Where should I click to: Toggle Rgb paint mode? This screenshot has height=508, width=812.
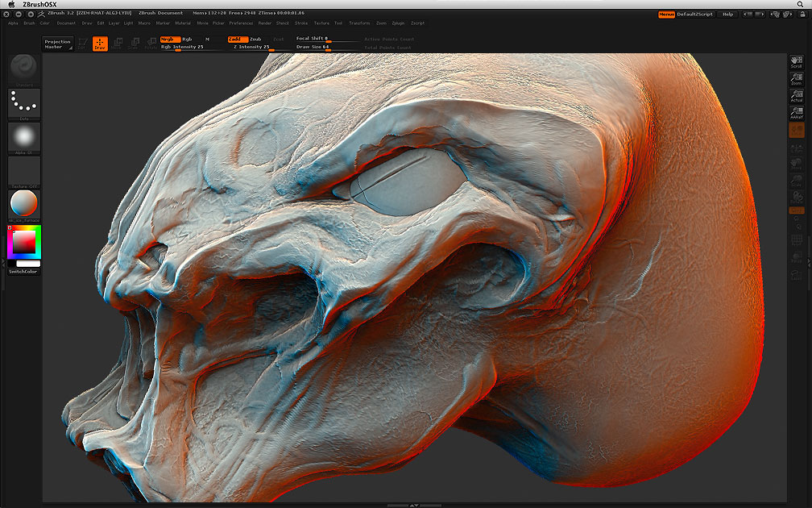click(x=187, y=40)
